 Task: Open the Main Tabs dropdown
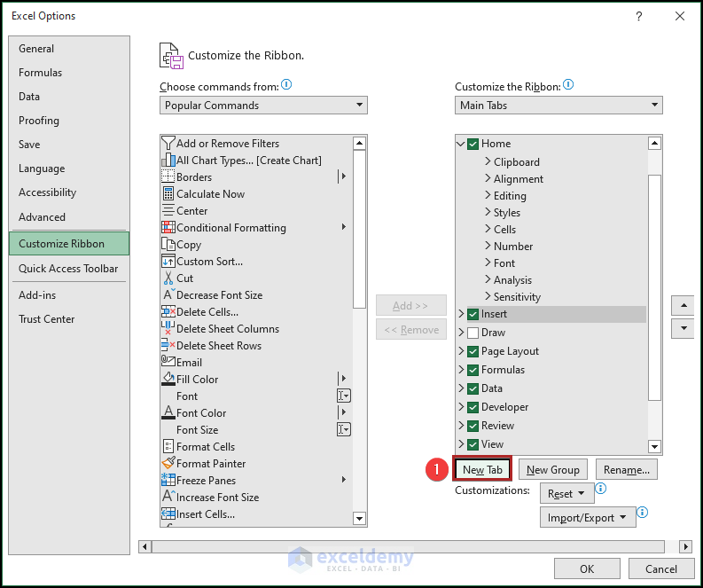tap(558, 105)
